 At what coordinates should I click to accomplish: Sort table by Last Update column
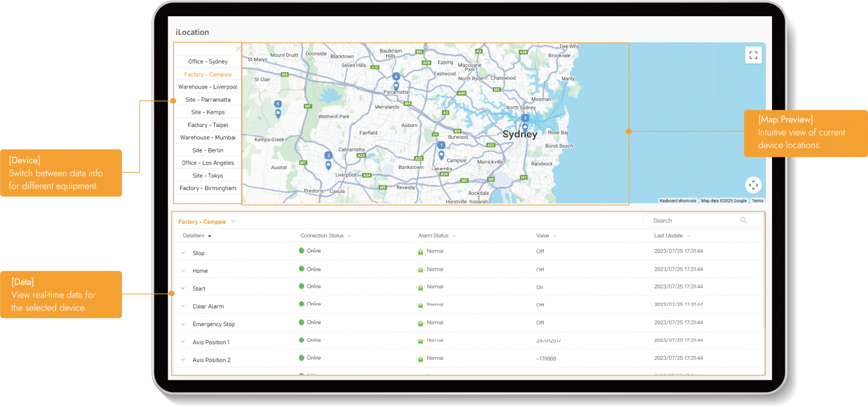[668, 236]
